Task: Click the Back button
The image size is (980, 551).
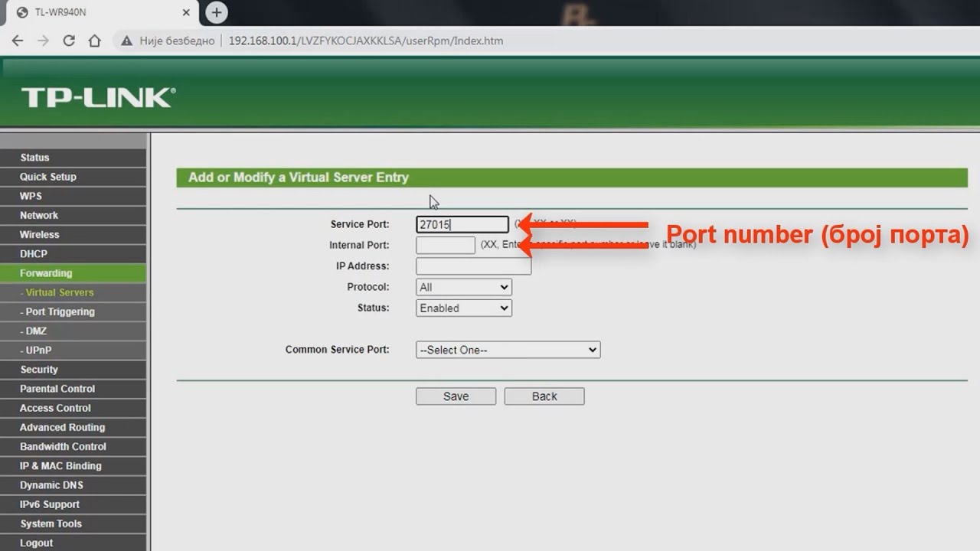Action: pos(544,396)
